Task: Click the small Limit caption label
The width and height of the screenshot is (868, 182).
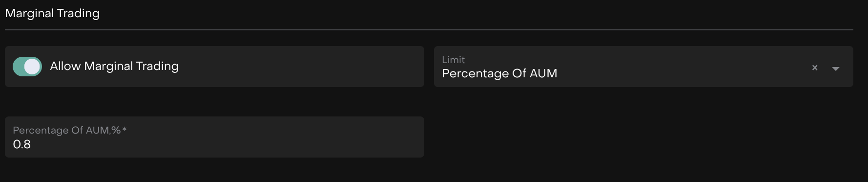Action: point(453,60)
